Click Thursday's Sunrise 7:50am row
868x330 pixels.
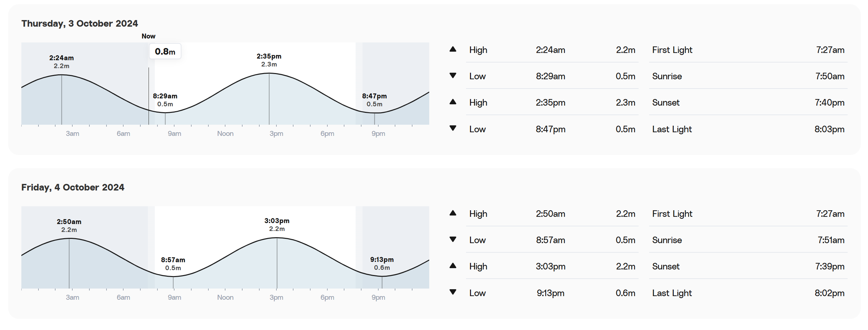(x=748, y=76)
